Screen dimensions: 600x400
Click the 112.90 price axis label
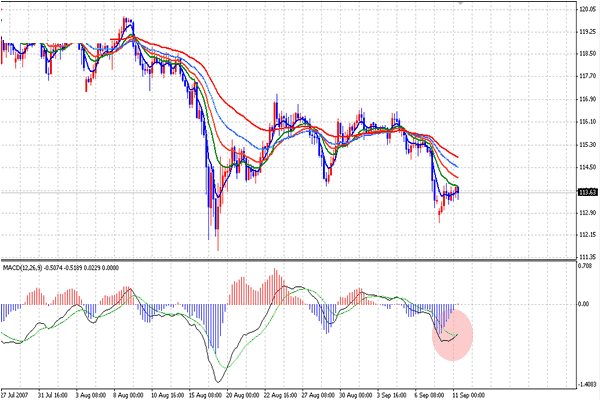coord(588,213)
